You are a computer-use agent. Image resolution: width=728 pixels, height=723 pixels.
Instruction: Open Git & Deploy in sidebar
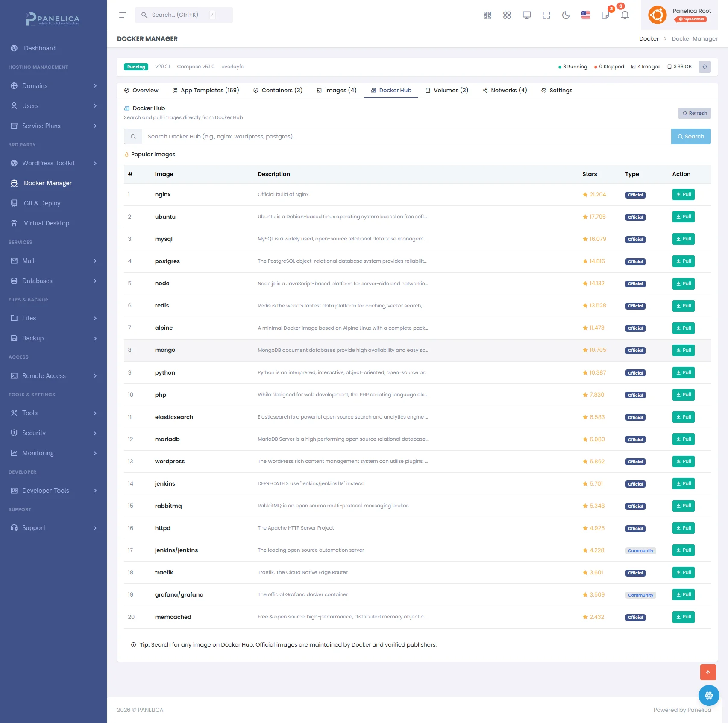42,203
